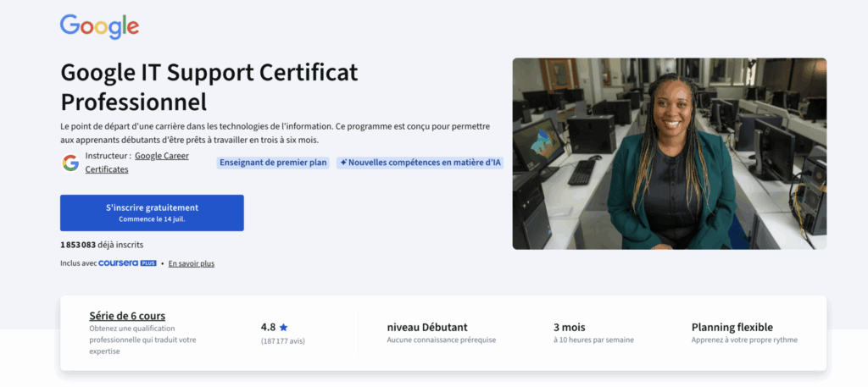
Task: Click the Obtenez une qualification professionnelle description
Action: [x=142, y=340]
